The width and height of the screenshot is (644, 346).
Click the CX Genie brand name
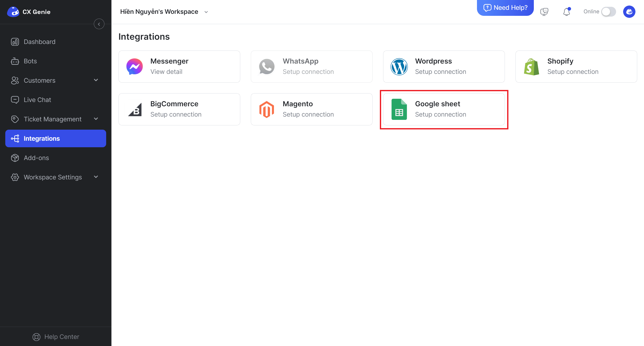36,12
